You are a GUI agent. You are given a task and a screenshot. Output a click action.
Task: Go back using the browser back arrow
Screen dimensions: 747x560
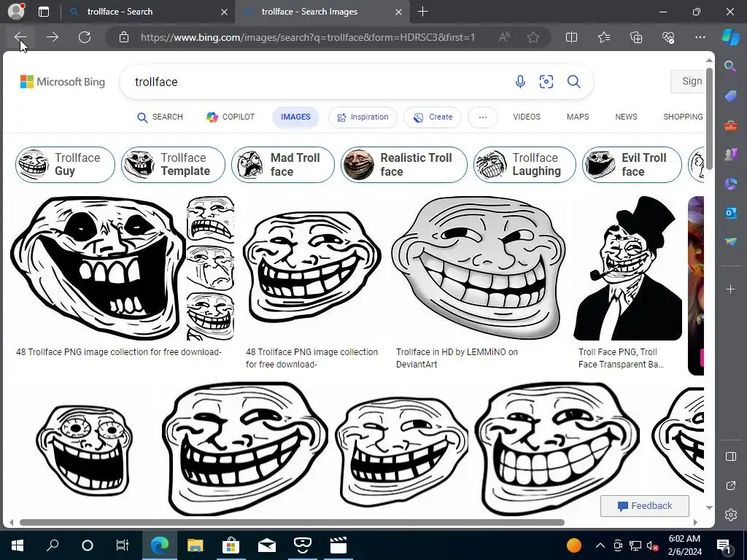20,37
